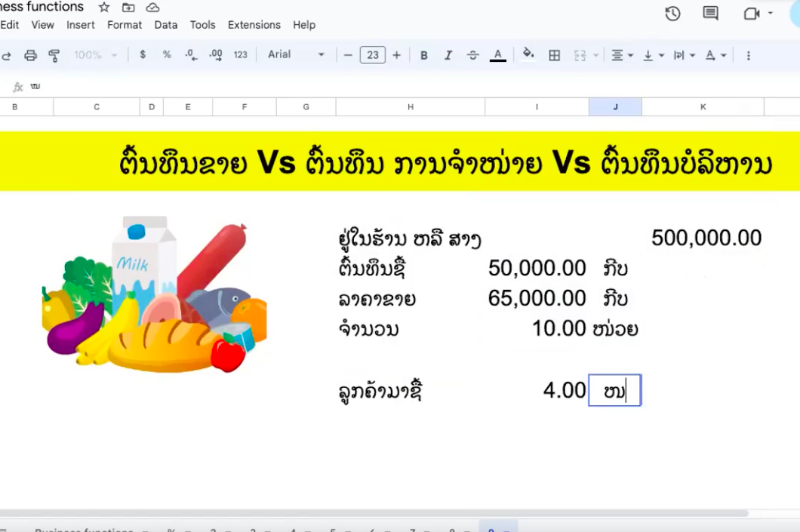Select column J header

pos(615,106)
